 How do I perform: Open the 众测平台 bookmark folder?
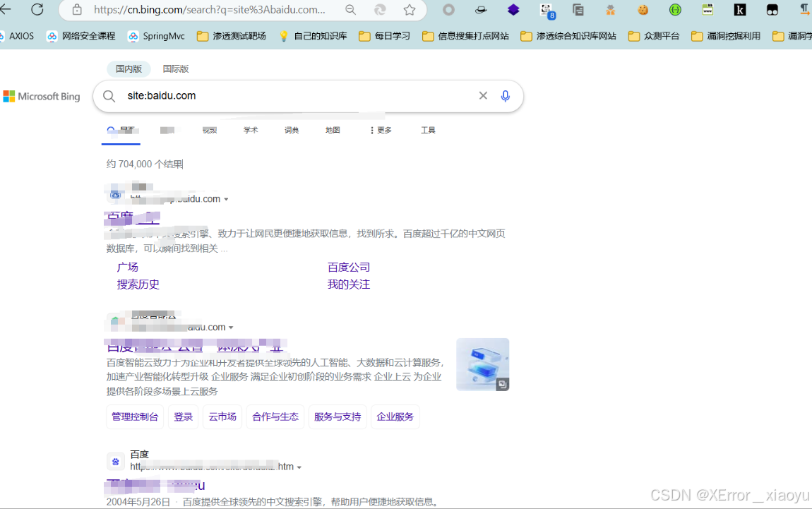pos(654,36)
